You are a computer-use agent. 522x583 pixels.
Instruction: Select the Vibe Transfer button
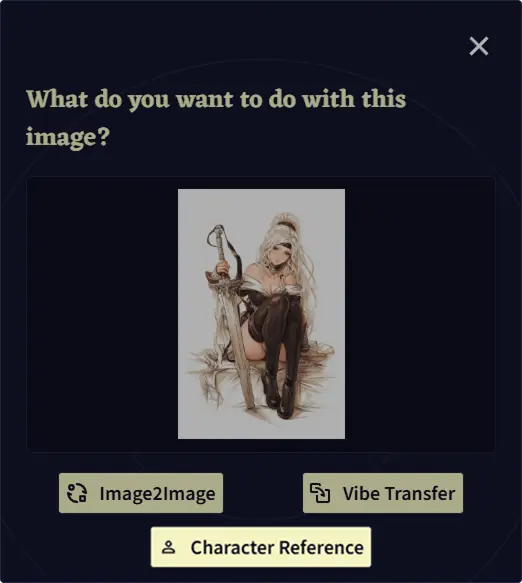pyautogui.click(x=383, y=493)
